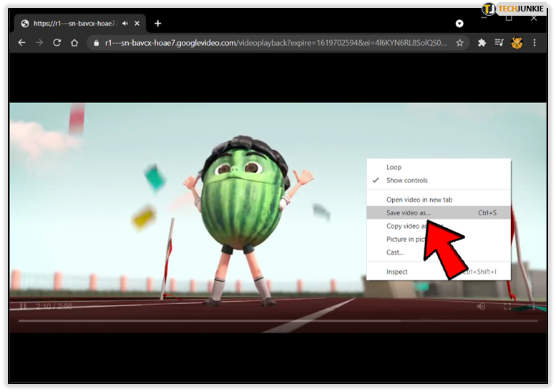Mute the tab using the speaker icon
The image size is (556, 392).
[x=125, y=24]
